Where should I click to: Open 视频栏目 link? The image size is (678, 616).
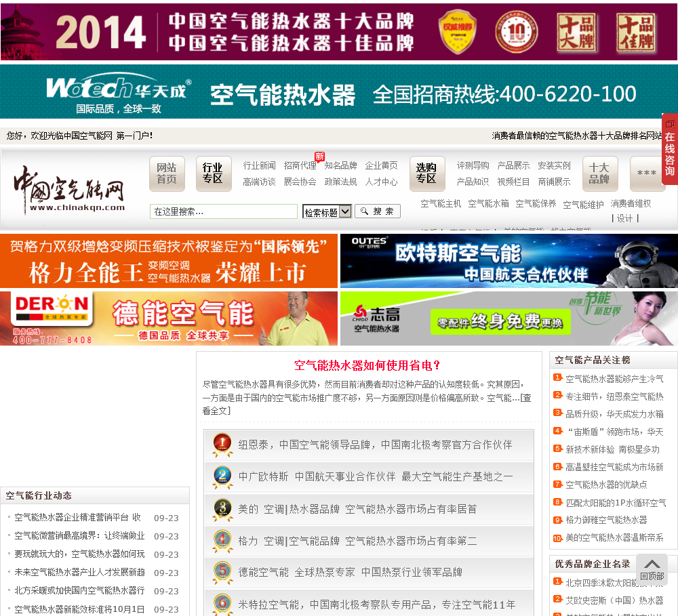point(514,182)
